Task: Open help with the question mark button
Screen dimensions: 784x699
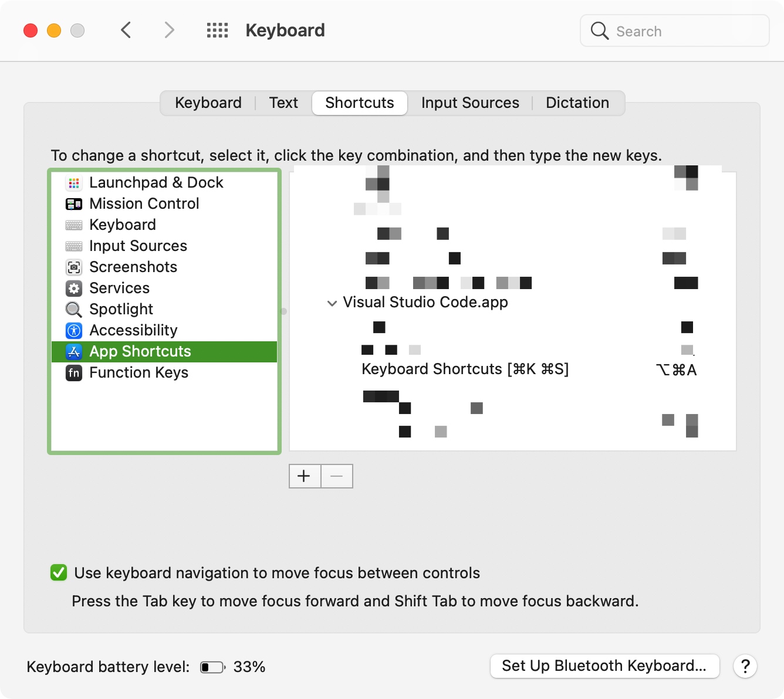Action: (x=745, y=666)
